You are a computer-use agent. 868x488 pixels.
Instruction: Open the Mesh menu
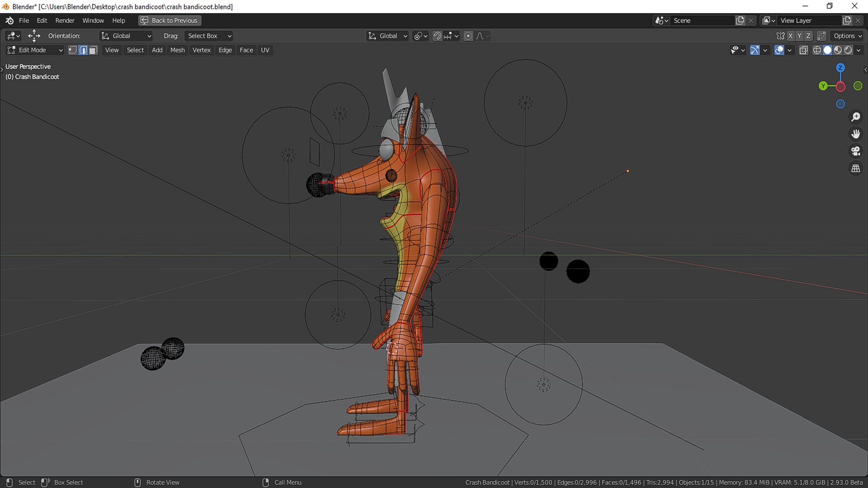pyautogui.click(x=177, y=50)
